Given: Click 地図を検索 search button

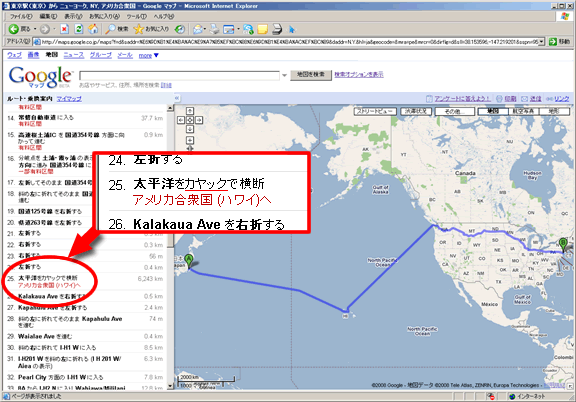Looking at the screenshot, I should pos(311,75).
